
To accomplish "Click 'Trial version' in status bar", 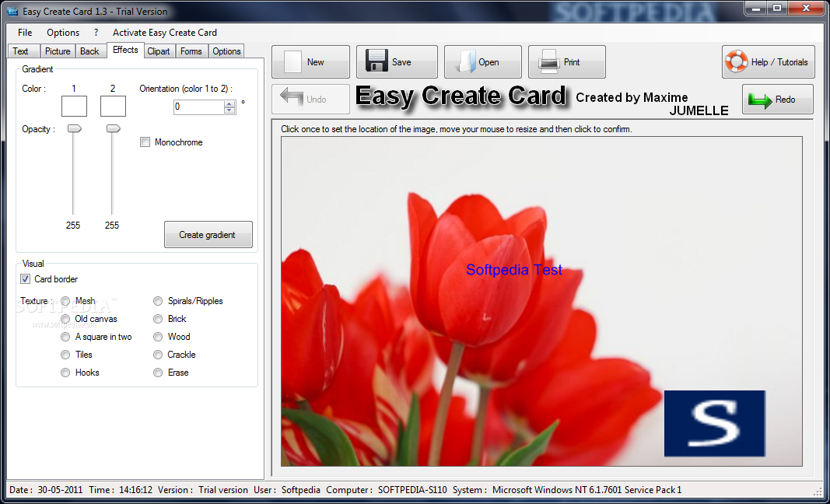I will [x=222, y=490].
